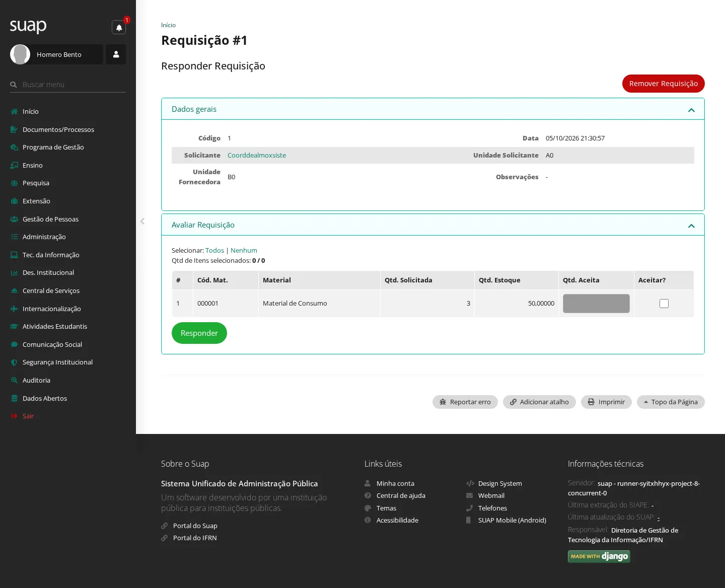Click the Central de Serviços bell icon
Image resolution: width=725 pixels, height=588 pixels.
[14, 290]
